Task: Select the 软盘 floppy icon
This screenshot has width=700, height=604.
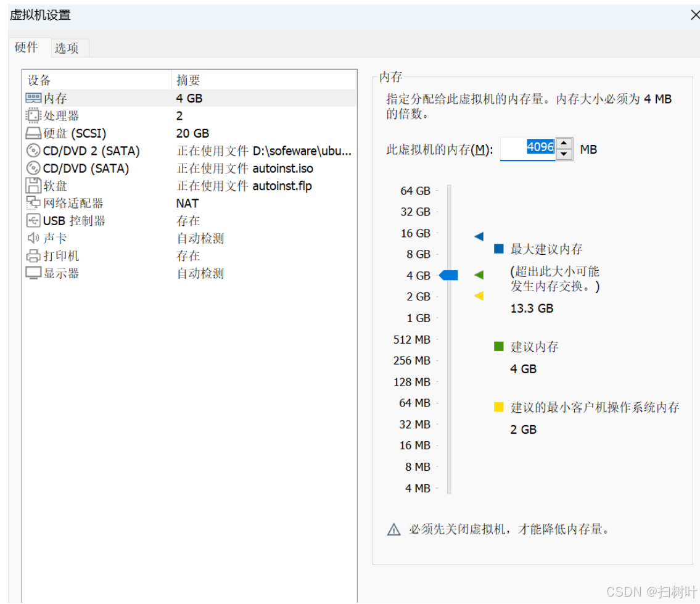Action: click(33, 186)
